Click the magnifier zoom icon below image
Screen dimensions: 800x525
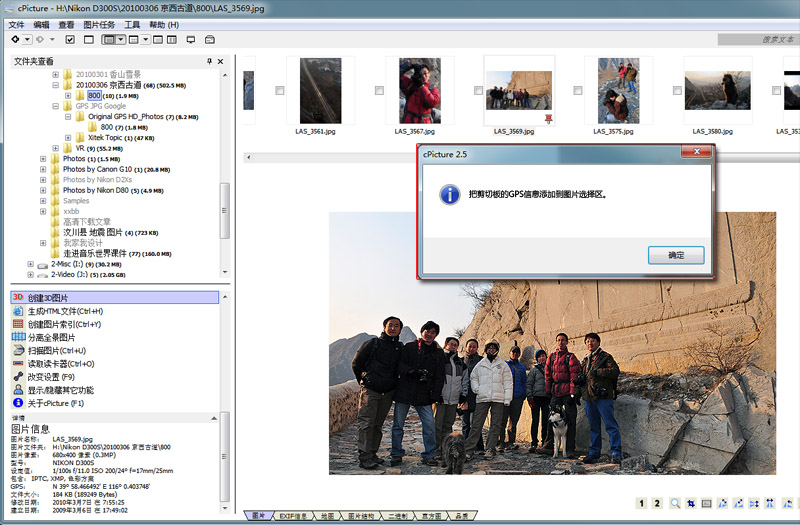676,503
